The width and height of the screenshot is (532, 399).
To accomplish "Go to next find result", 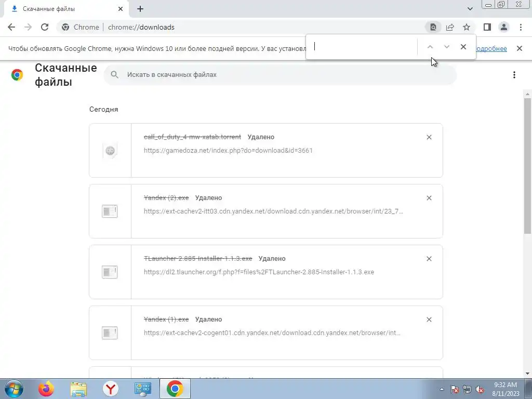I will (446, 47).
